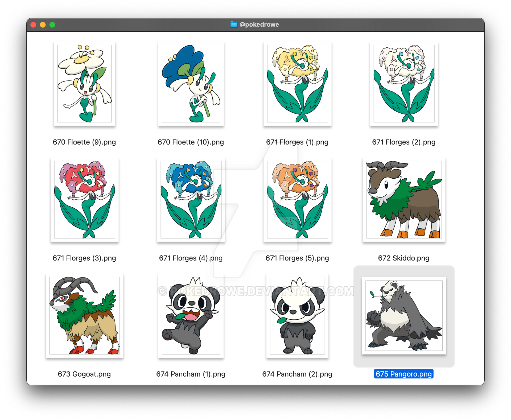The height and width of the screenshot is (420, 511).
Task: Select the Pancham (1) waving thumbnail
Action: tap(191, 316)
